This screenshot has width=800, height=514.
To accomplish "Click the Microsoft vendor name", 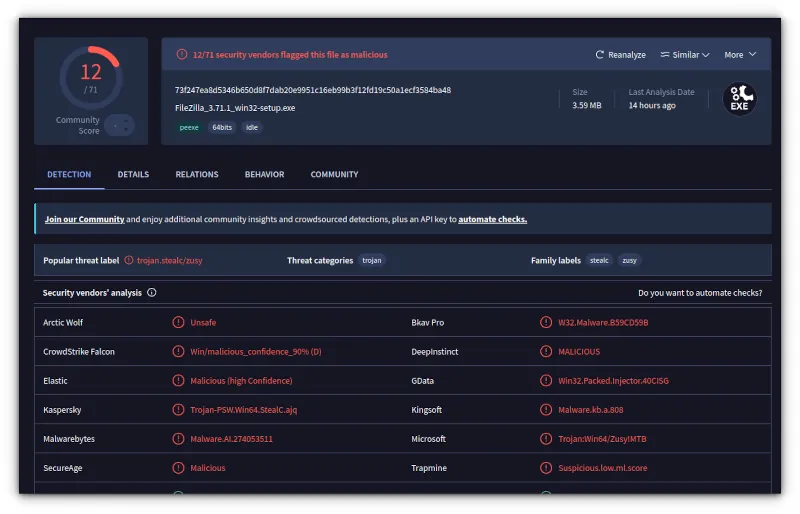I will (429, 439).
